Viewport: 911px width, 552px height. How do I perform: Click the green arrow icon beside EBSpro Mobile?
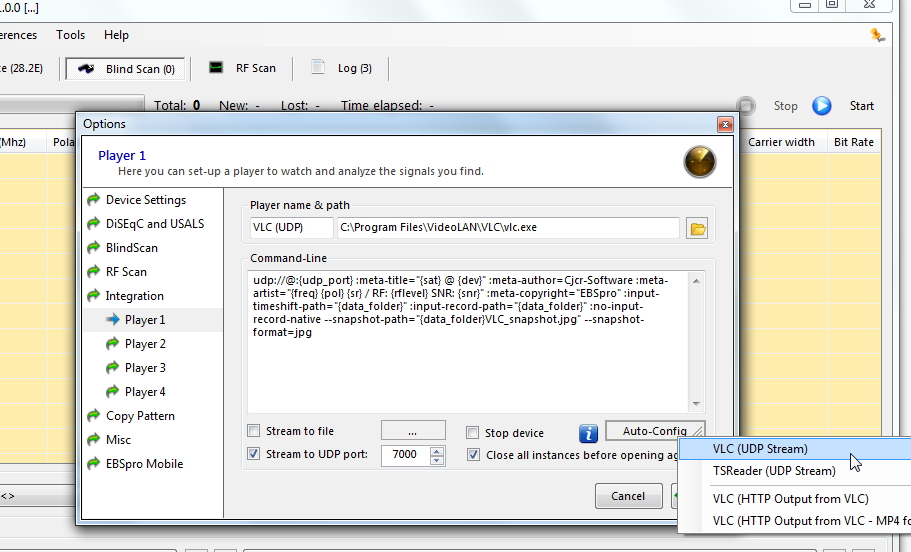coord(94,464)
